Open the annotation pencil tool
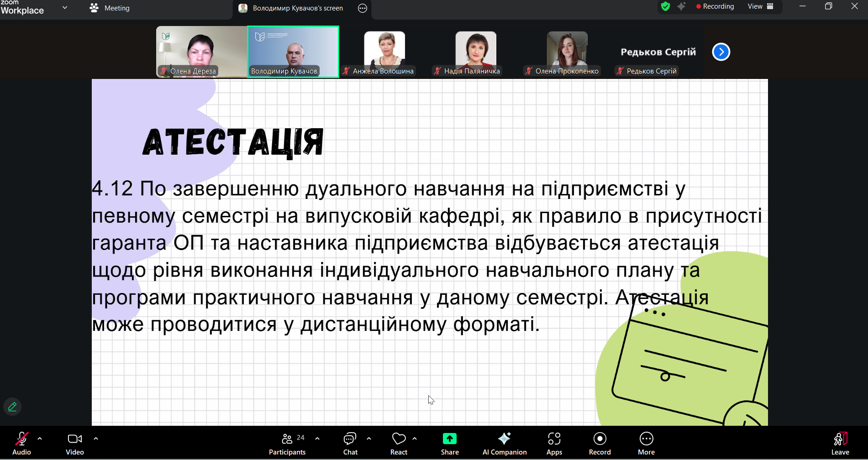868x460 pixels. (x=12, y=407)
